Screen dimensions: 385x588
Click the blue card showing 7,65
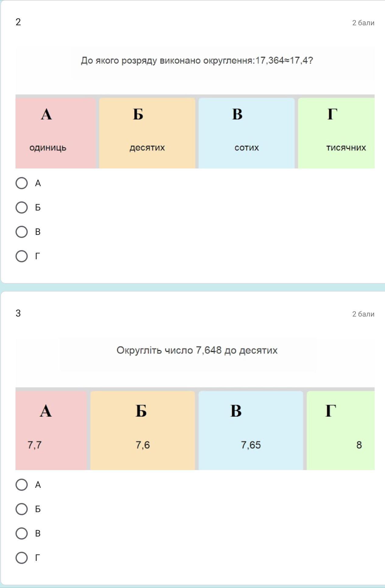[x=251, y=430]
